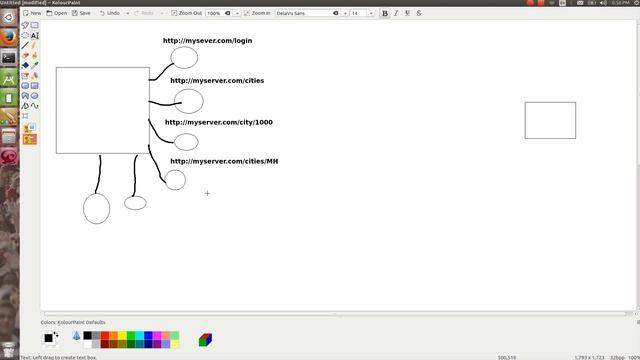Viewport: 640px width, 360px height.
Task: Click the 'Colors: KolourPaint Defaults' label
Action: (73, 322)
